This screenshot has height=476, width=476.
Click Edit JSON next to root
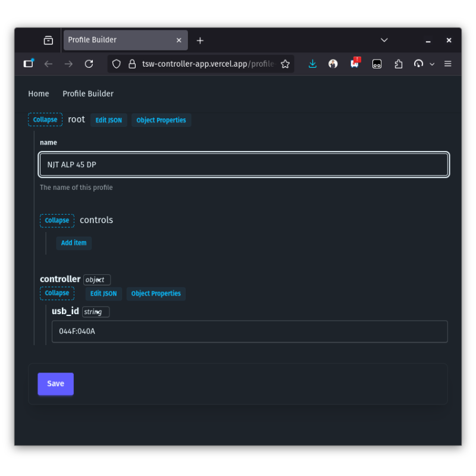click(x=109, y=120)
